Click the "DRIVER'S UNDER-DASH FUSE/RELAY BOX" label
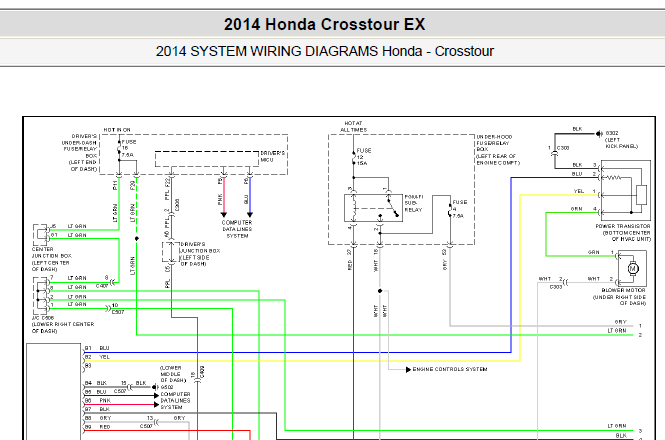 (81, 146)
